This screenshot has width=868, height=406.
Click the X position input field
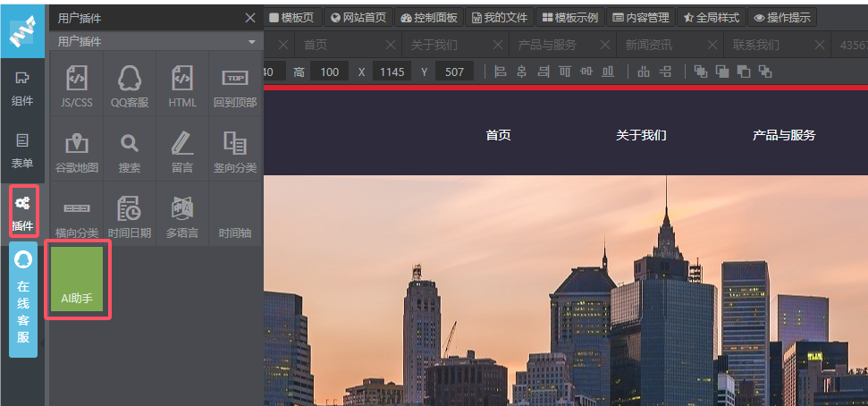[x=392, y=72]
